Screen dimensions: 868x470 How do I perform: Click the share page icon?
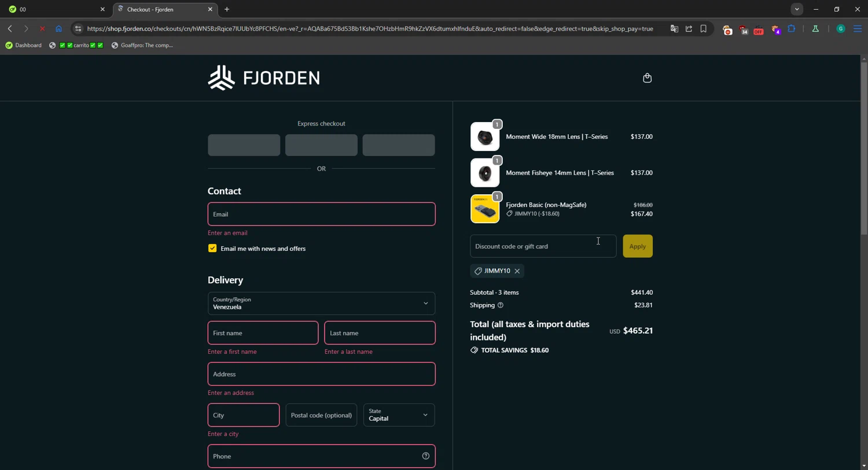click(689, 28)
